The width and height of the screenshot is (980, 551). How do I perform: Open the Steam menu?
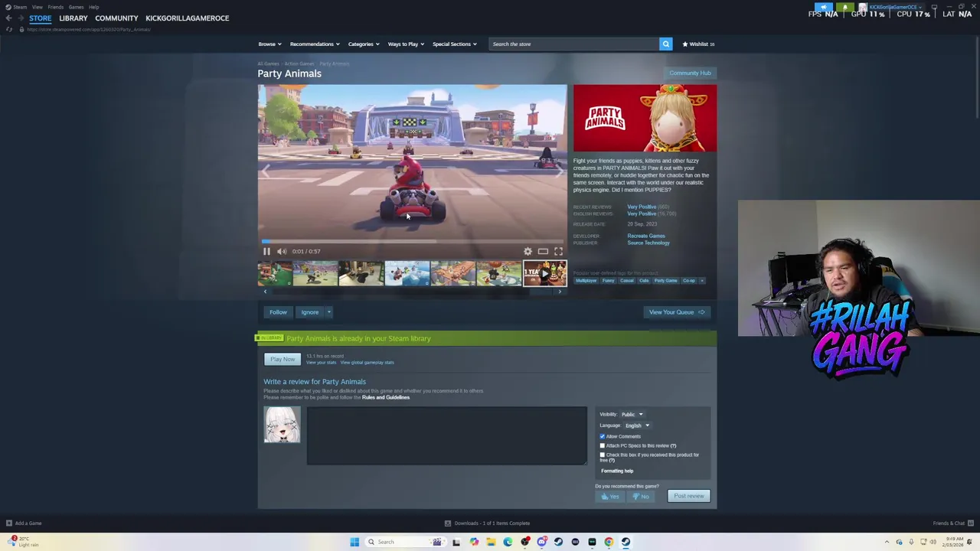[x=16, y=7]
